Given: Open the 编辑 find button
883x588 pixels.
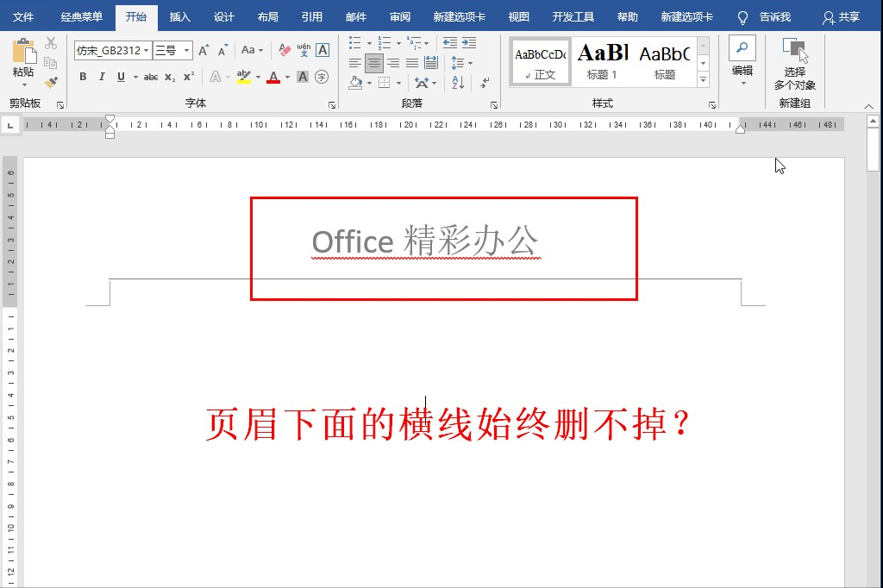Looking at the screenshot, I should click(x=742, y=60).
